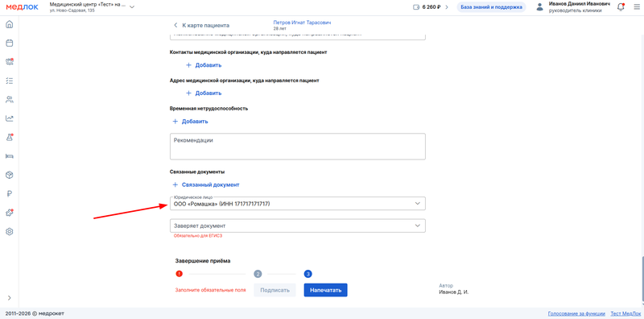Click the wallet balance 6 260 ₽
Image resolution: width=644 pixels, height=319 pixels.
[x=427, y=7]
